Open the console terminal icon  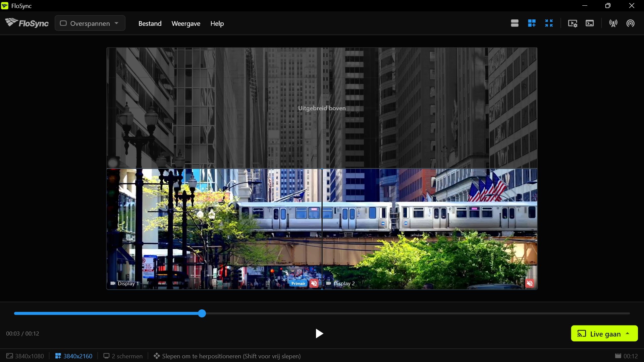coord(590,23)
